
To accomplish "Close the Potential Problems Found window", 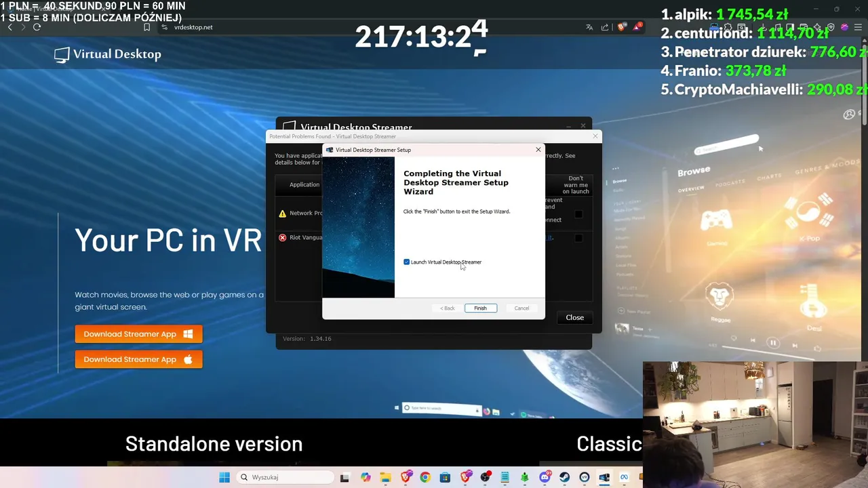I will click(595, 136).
